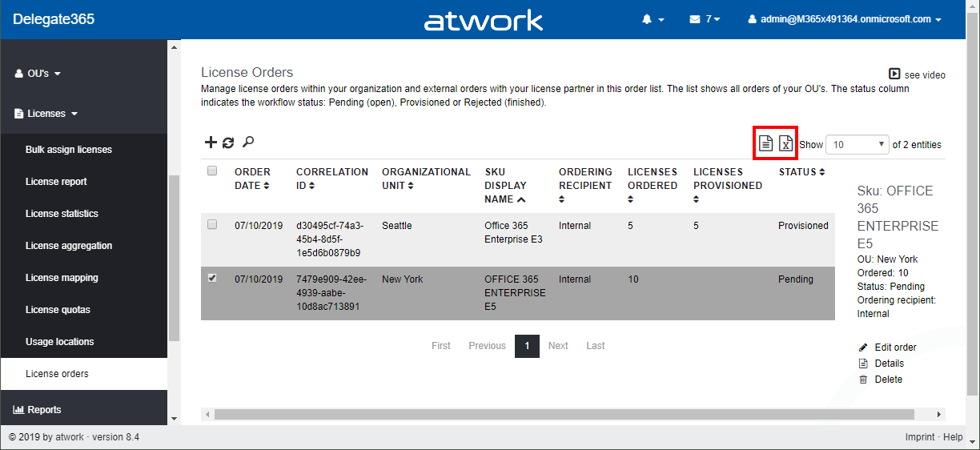980x450 pixels.
Task: Open the Show entries count dropdown
Action: click(x=857, y=145)
